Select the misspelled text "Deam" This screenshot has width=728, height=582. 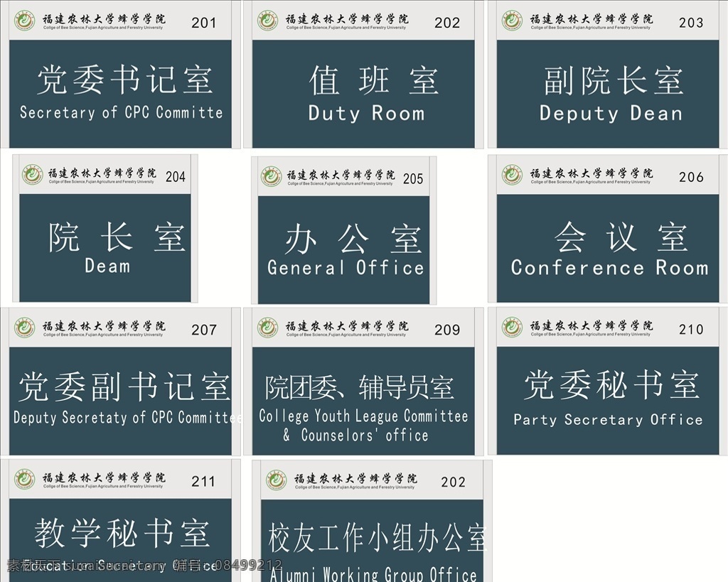pos(107,266)
